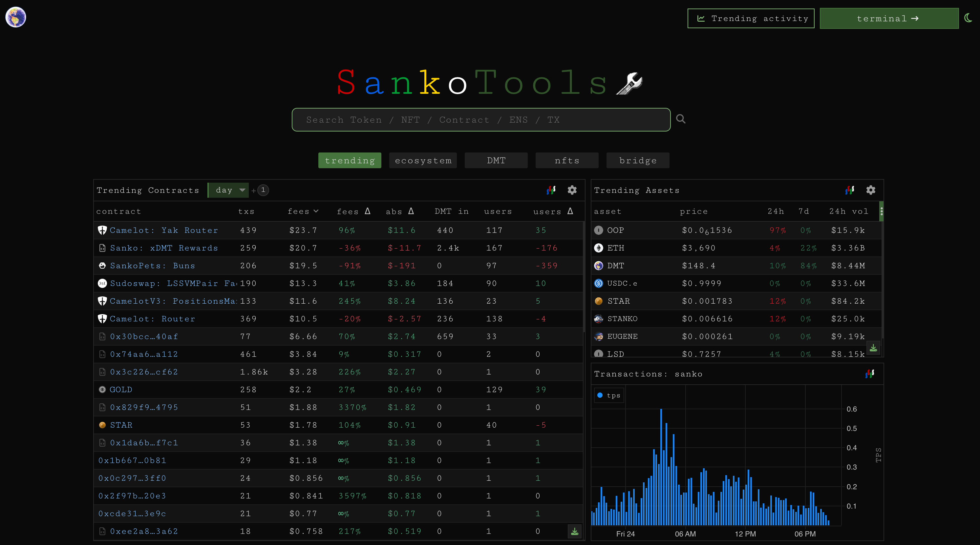Click STAR contract coin icon

(x=102, y=425)
